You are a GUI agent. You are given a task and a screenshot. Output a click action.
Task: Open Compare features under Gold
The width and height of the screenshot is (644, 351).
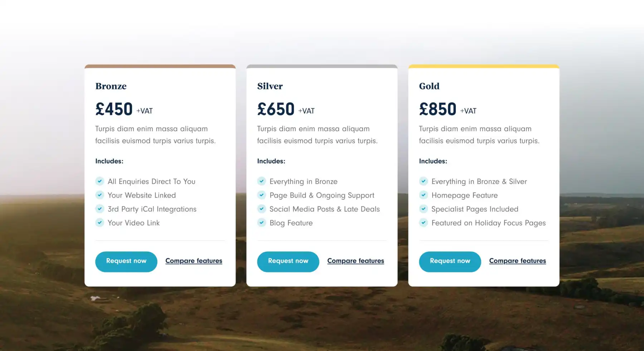517,261
